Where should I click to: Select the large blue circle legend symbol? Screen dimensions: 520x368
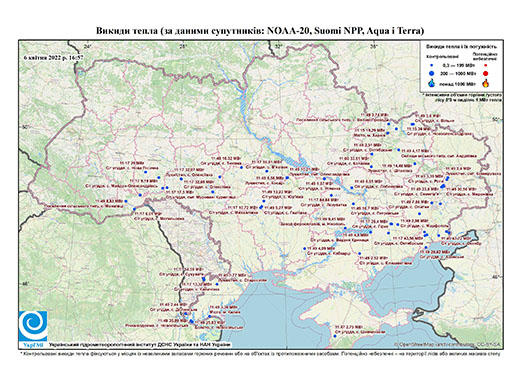tap(432, 73)
